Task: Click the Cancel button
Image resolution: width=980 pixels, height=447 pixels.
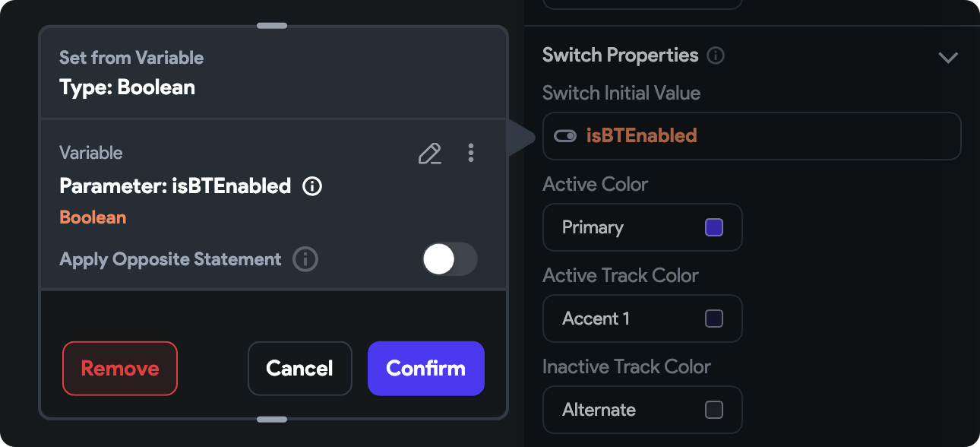Action: 299,369
